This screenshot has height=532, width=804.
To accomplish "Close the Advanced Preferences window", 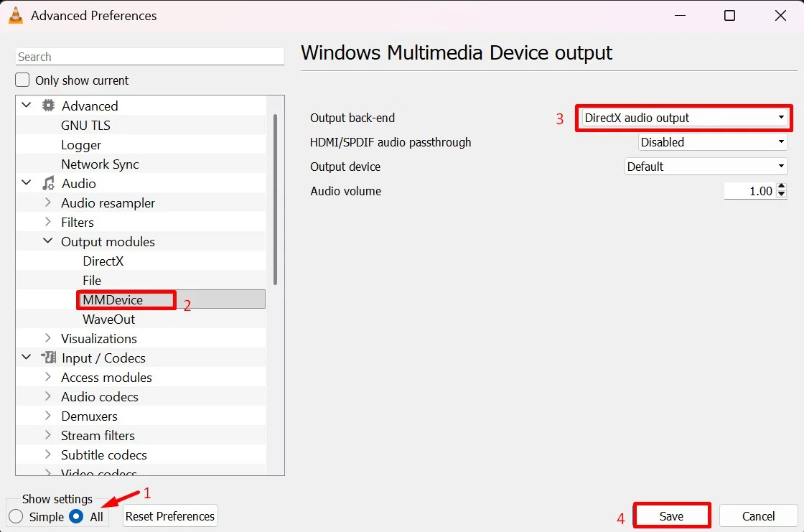I will [x=780, y=15].
